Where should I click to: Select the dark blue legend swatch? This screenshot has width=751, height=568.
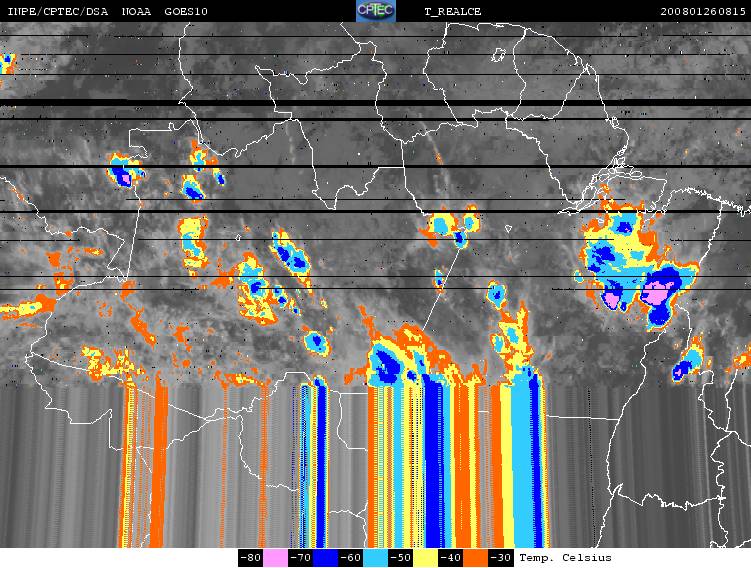click(x=326, y=558)
